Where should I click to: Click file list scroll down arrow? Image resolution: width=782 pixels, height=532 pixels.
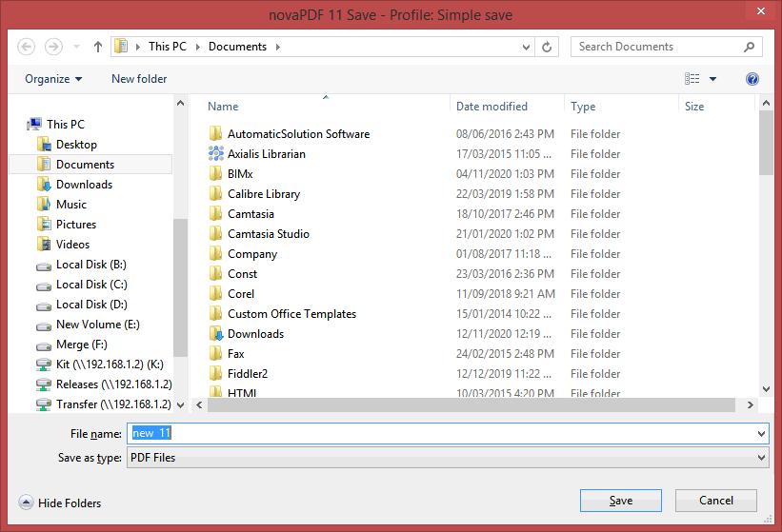tap(766, 389)
